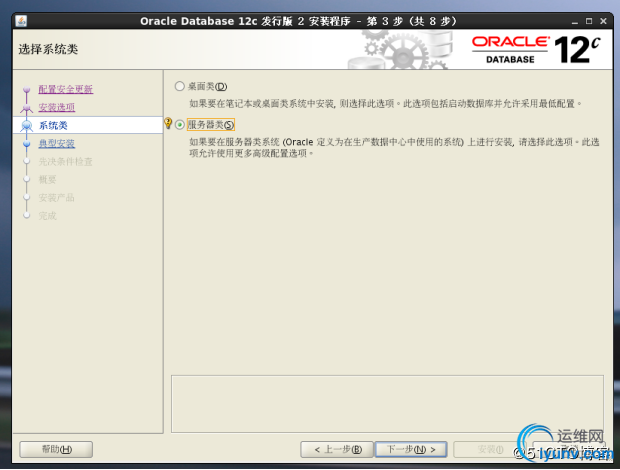Click the lightbulb hint icon beside 服务器类
Viewport: 620px width, 470px height.
pos(168,123)
